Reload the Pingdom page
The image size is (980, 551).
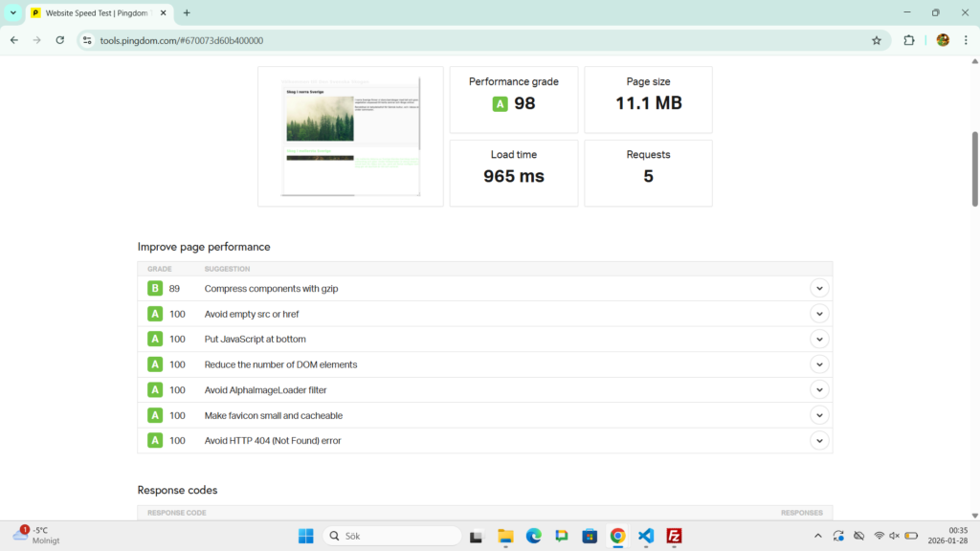tap(60, 40)
